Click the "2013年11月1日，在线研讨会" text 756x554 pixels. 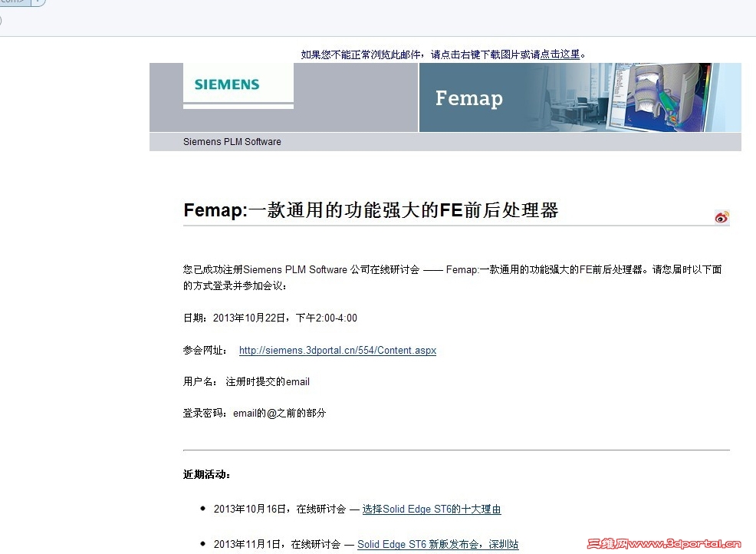278,544
